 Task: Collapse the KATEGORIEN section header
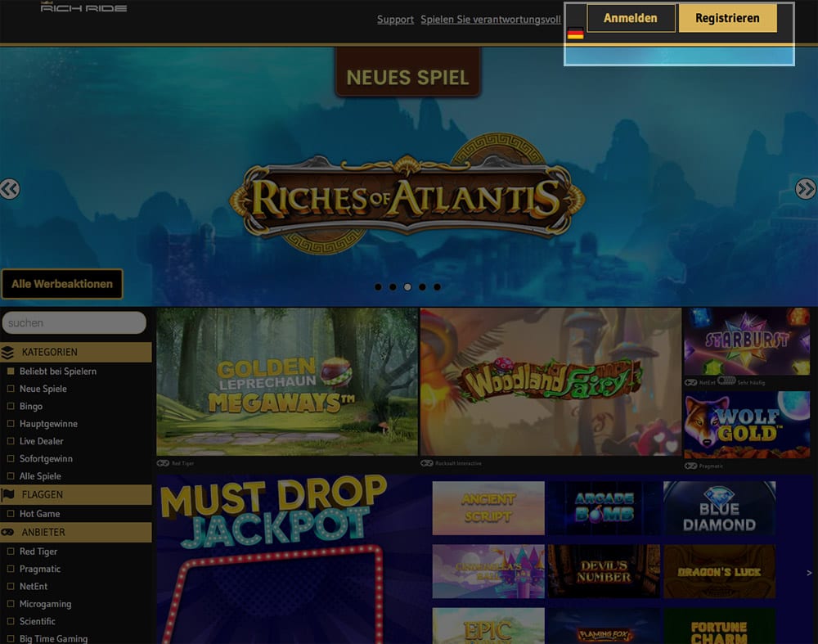pyautogui.click(x=76, y=352)
